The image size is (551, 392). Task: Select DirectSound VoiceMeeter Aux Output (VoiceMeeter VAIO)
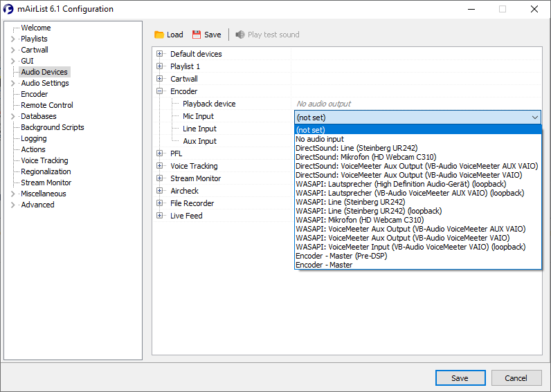tap(418, 175)
